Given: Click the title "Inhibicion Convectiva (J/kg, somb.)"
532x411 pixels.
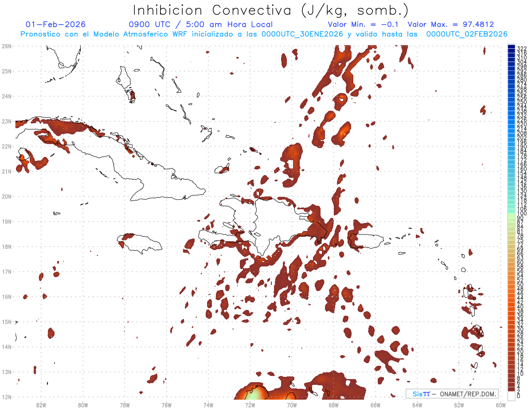Looking at the screenshot, I should [x=271, y=11].
